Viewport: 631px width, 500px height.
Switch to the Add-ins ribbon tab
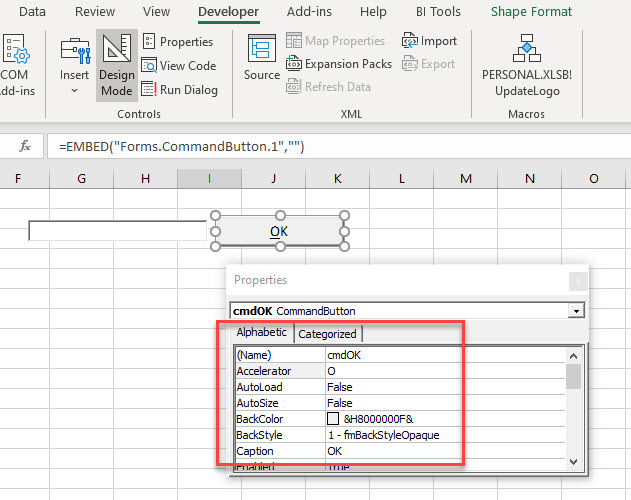point(309,12)
